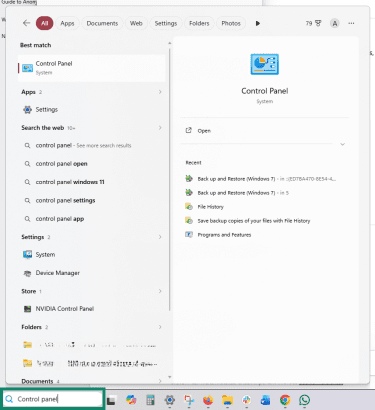375x410 pixels.
Task: Open 'Back up and Restore (Windows 7) - in 5'
Action: (x=237, y=193)
